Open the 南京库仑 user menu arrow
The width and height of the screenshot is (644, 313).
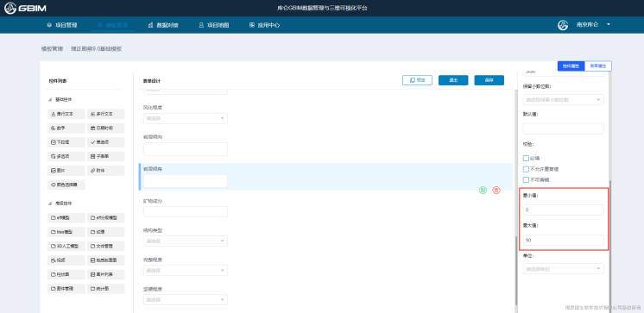[x=609, y=25]
